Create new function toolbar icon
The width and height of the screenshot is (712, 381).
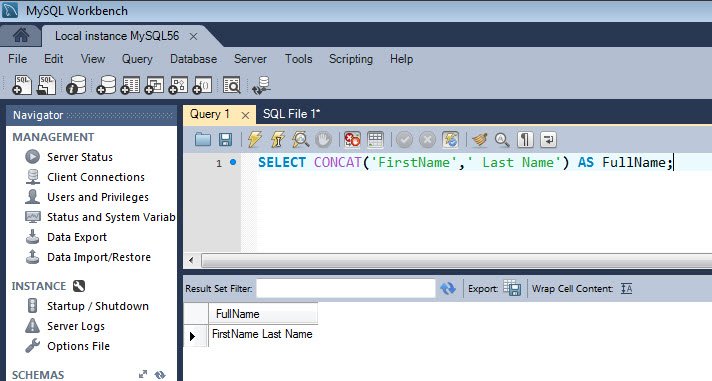[x=202, y=85]
